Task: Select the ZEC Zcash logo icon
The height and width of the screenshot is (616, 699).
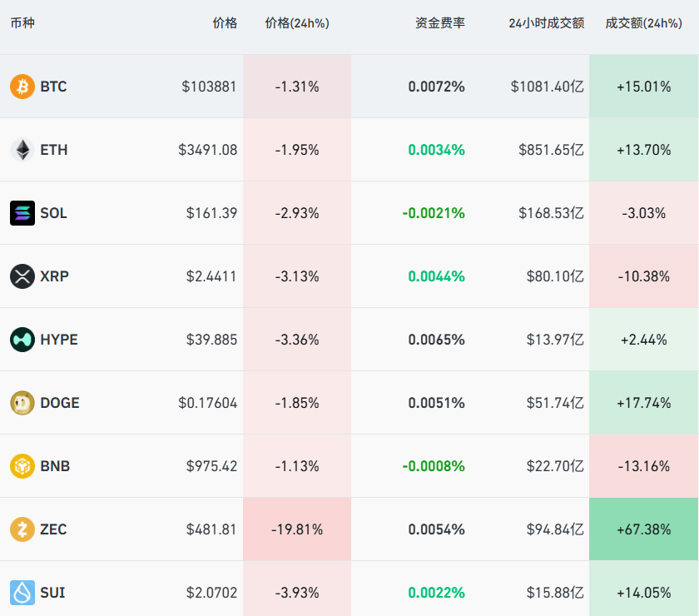Action: (x=22, y=529)
